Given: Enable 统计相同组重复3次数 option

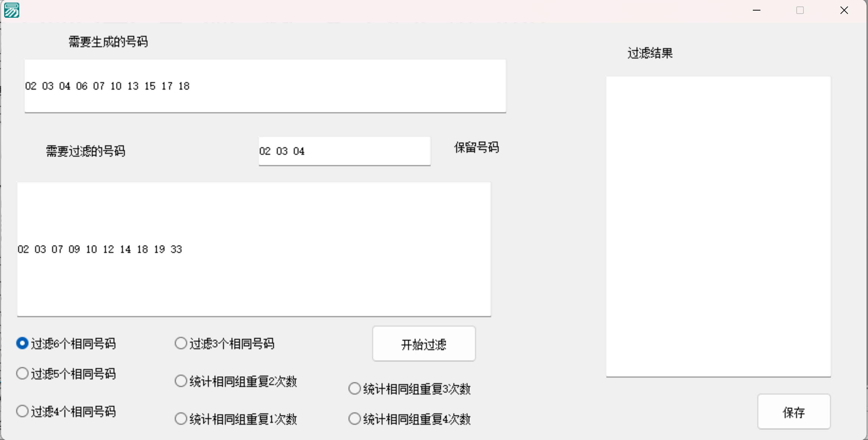Looking at the screenshot, I should tap(354, 388).
